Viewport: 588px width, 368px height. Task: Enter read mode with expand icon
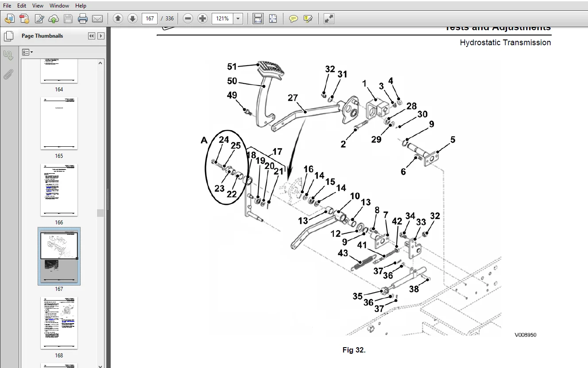pyautogui.click(x=329, y=19)
